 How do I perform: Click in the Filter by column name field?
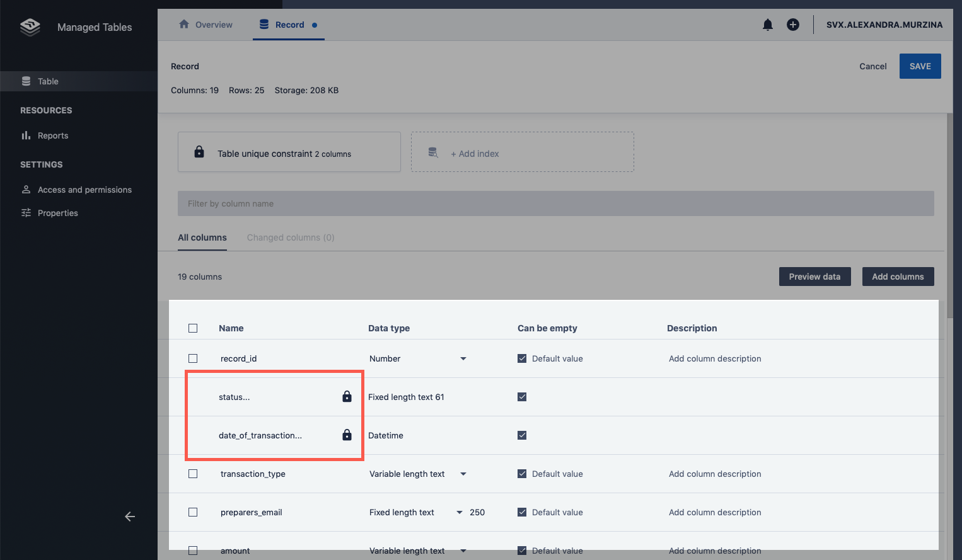click(x=555, y=203)
